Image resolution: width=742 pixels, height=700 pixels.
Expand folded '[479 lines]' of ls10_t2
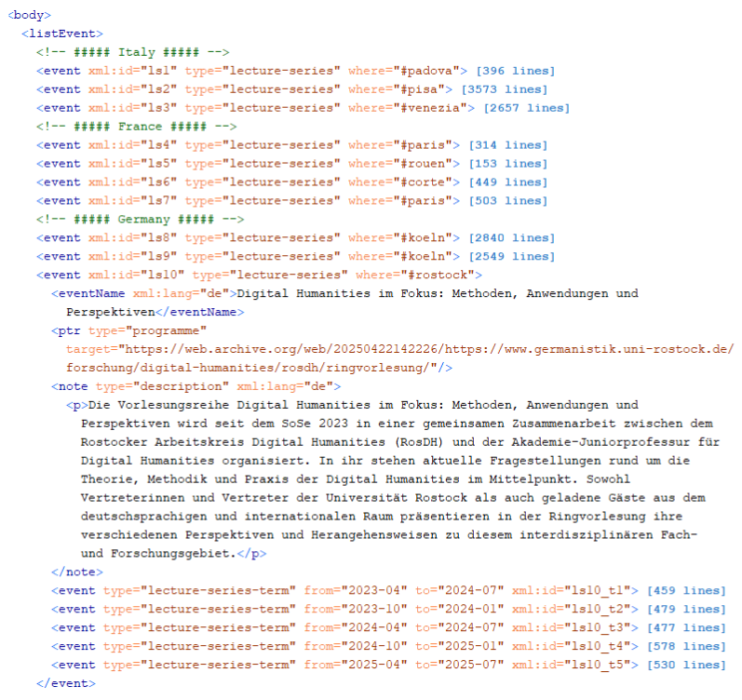click(687, 609)
